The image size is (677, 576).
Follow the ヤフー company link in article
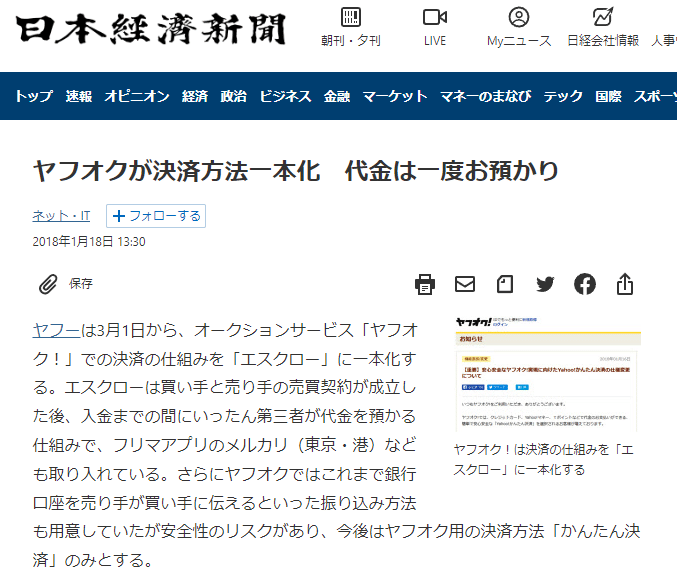pyautogui.click(x=57, y=330)
